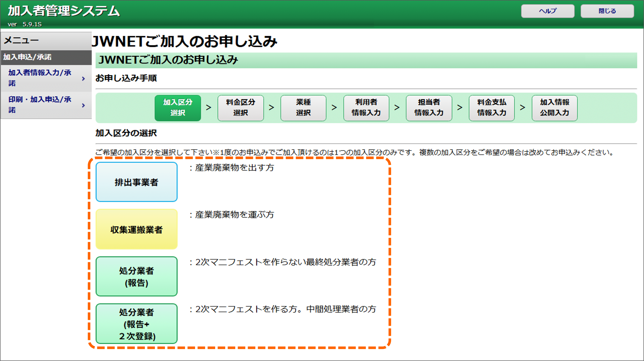Click the 閉じる close button
This screenshot has height=361, width=644.
tap(607, 11)
